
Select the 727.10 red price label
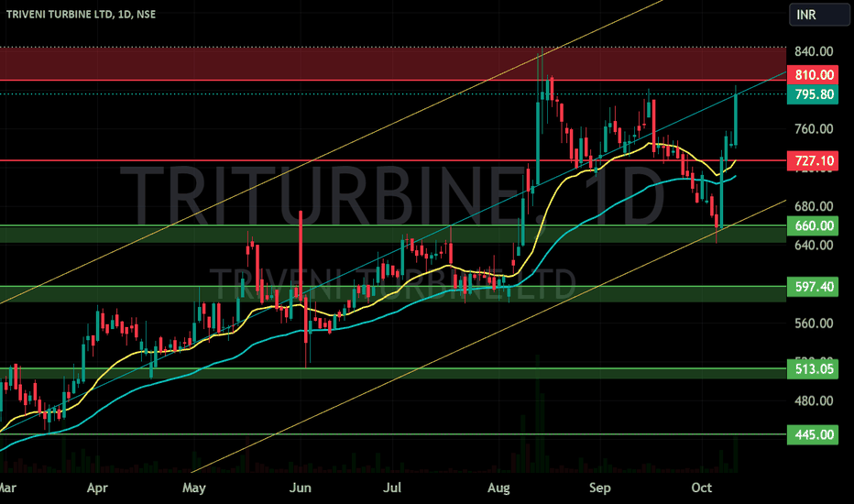click(813, 160)
